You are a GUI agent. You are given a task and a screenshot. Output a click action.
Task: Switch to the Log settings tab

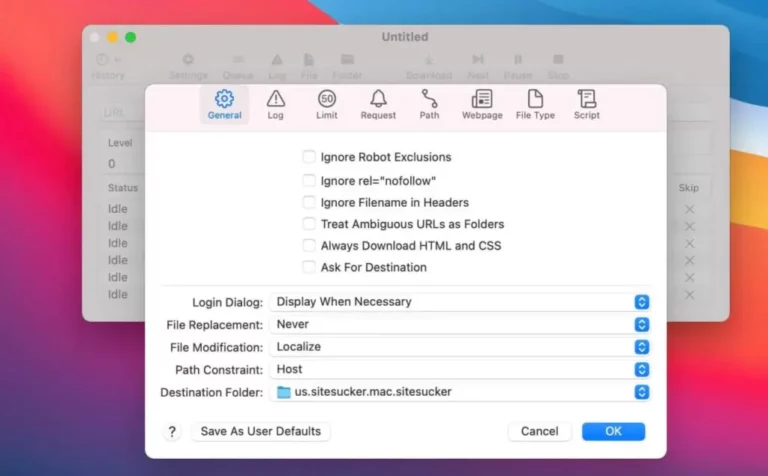tap(275, 105)
